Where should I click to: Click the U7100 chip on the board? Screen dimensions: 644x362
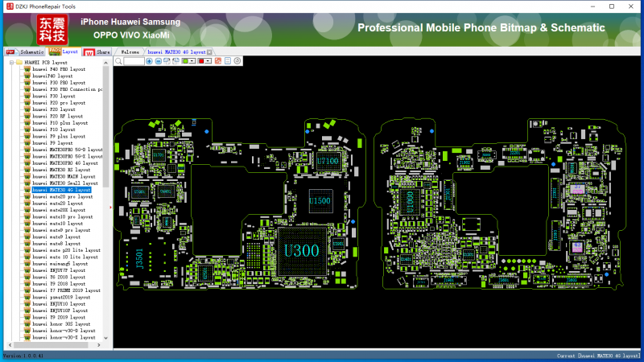[328, 161]
